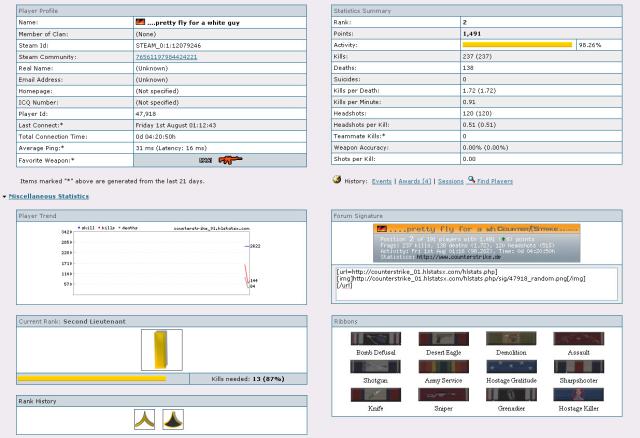Click the Second Lieutenant gold bar insignia
Image resolution: width=640 pixels, height=438 pixels.
coord(162,350)
